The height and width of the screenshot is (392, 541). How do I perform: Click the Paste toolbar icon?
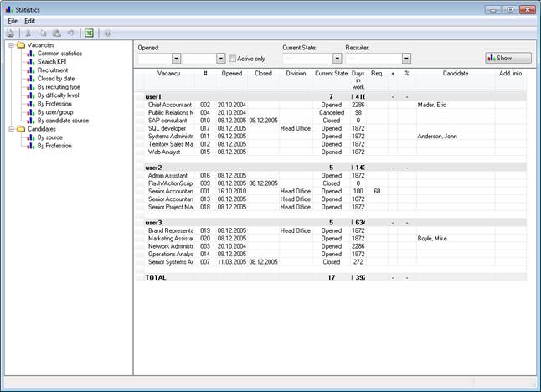55,34
